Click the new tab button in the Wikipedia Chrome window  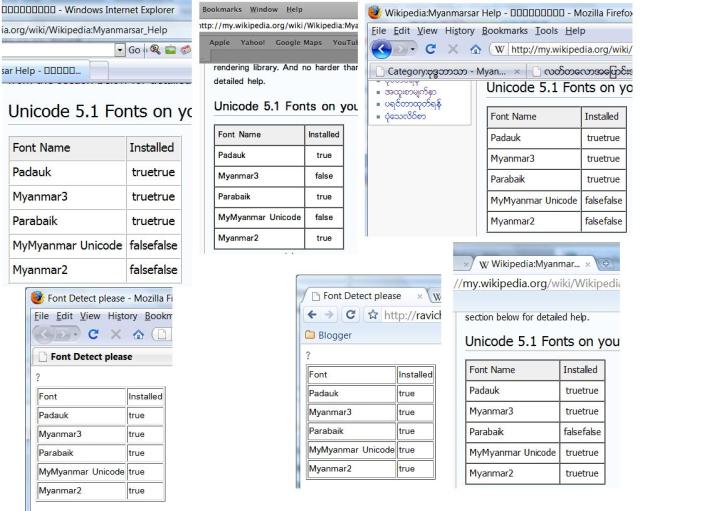[x=605, y=264]
